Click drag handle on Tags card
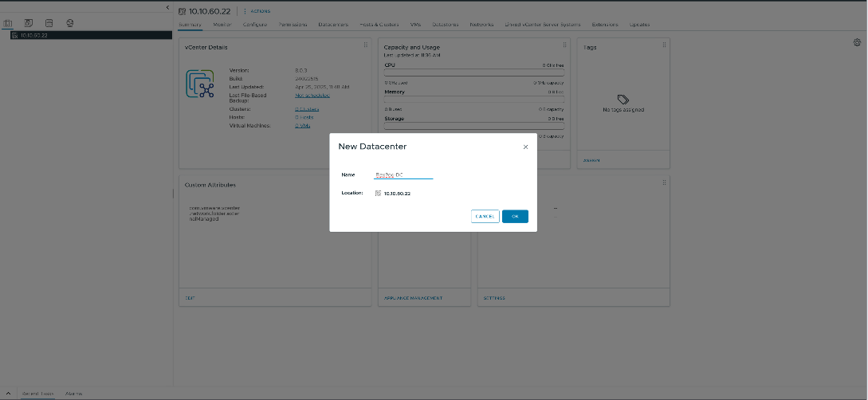Screen dimensions: 868x400 click(664, 45)
